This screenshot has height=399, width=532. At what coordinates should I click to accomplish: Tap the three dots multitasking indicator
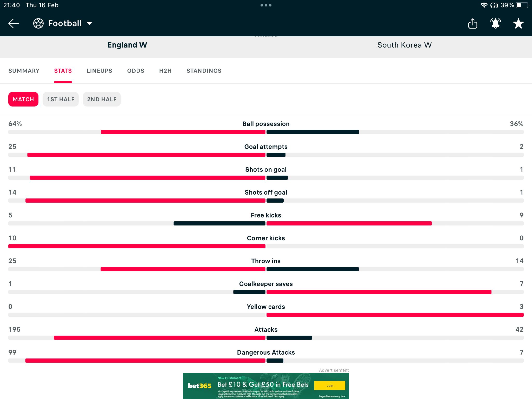pos(266,5)
